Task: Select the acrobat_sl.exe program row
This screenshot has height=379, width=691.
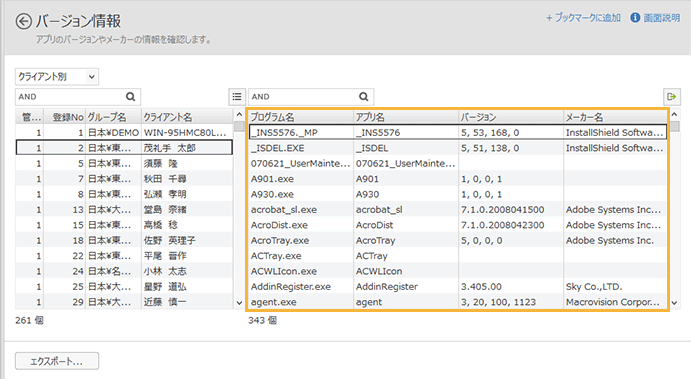Action: point(457,210)
